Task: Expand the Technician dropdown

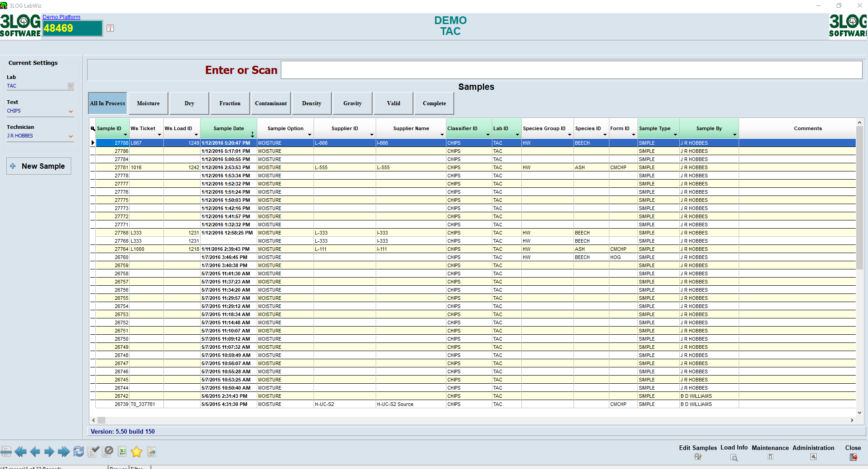Action: tap(70, 136)
